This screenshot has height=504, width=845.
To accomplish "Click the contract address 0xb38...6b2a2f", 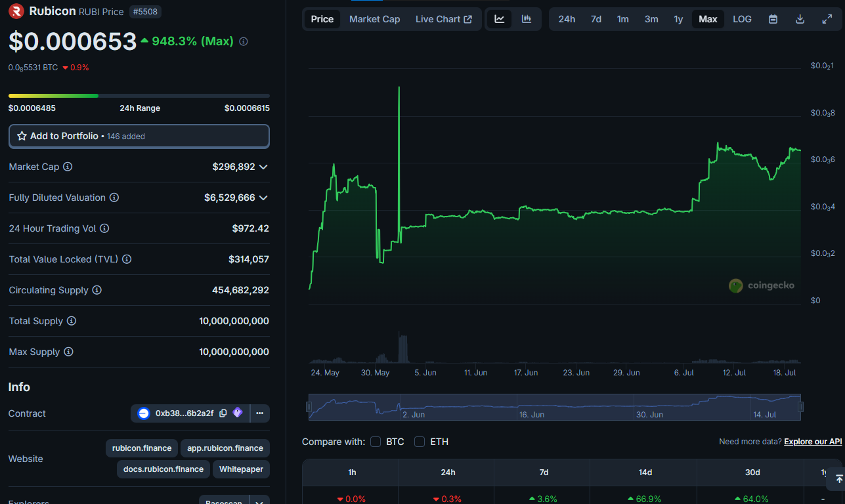I will (184, 413).
